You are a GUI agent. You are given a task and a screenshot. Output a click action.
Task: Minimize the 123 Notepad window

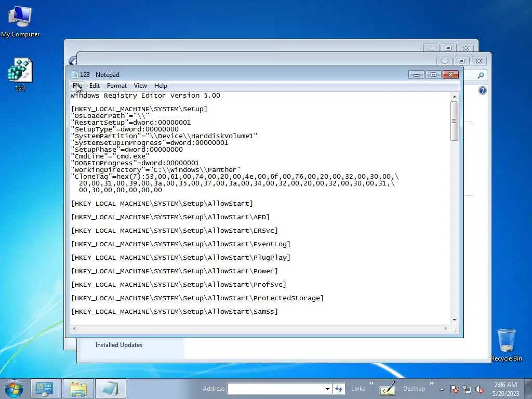coord(416,75)
